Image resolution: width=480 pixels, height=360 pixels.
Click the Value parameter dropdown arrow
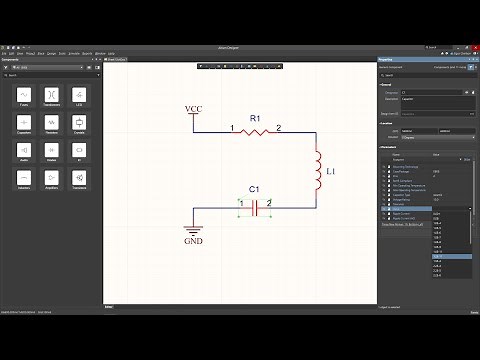[470, 209]
